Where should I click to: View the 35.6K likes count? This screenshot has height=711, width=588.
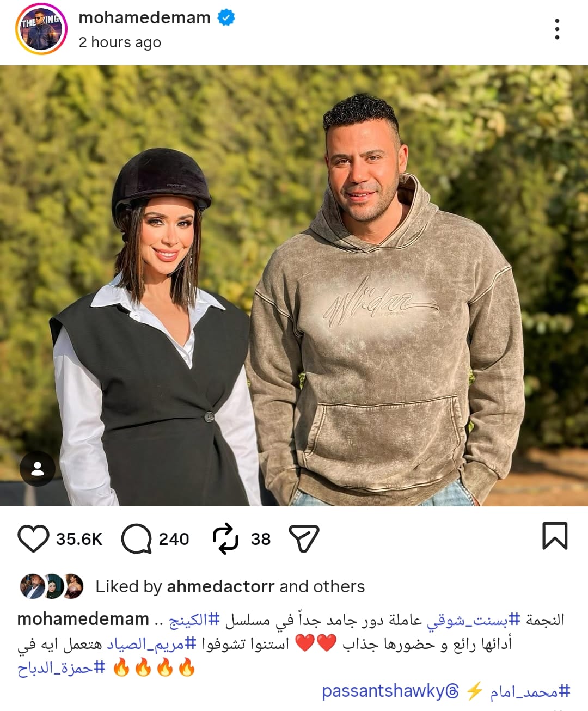[79, 539]
